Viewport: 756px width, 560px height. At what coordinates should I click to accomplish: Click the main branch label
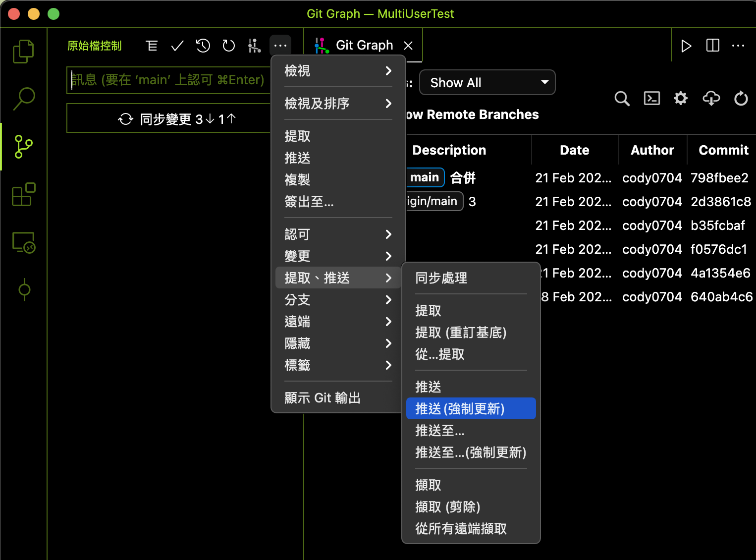pyautogui.click(x=425, y=177)
